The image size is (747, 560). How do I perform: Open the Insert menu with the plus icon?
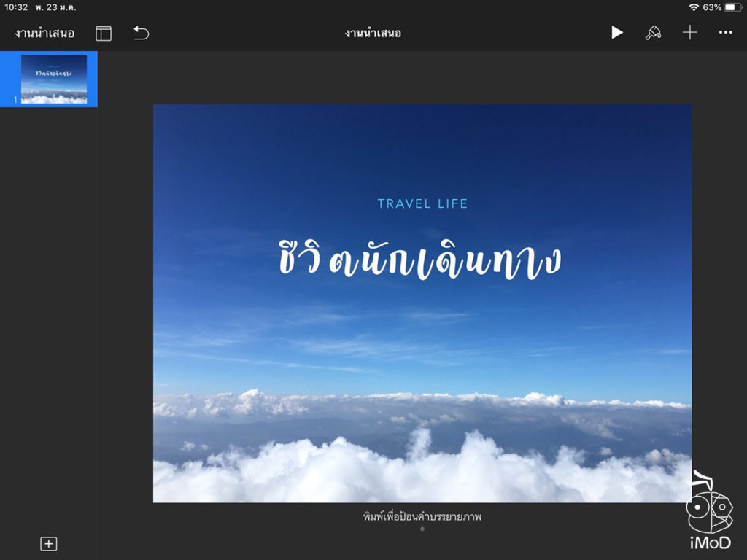tap(689, 32)
